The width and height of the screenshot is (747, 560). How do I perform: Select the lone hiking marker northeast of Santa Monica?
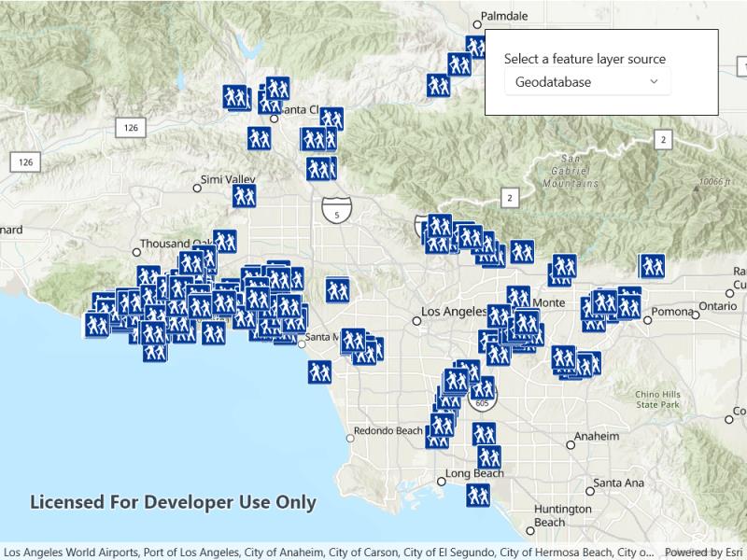338,290
